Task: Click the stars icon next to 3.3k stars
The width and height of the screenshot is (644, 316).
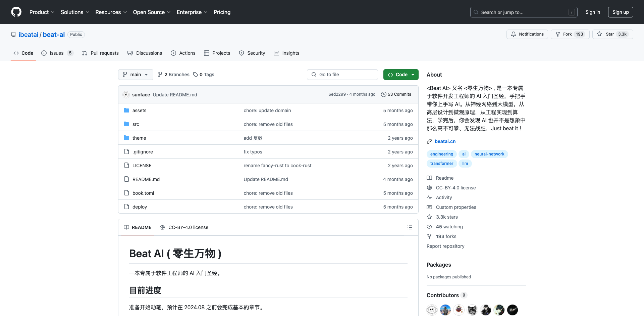Action: click(x=429, y=217)
